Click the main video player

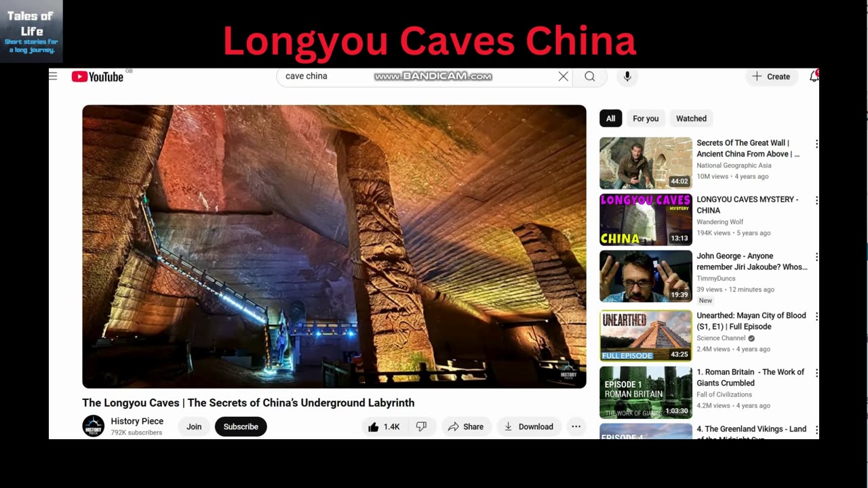(334, 247)
